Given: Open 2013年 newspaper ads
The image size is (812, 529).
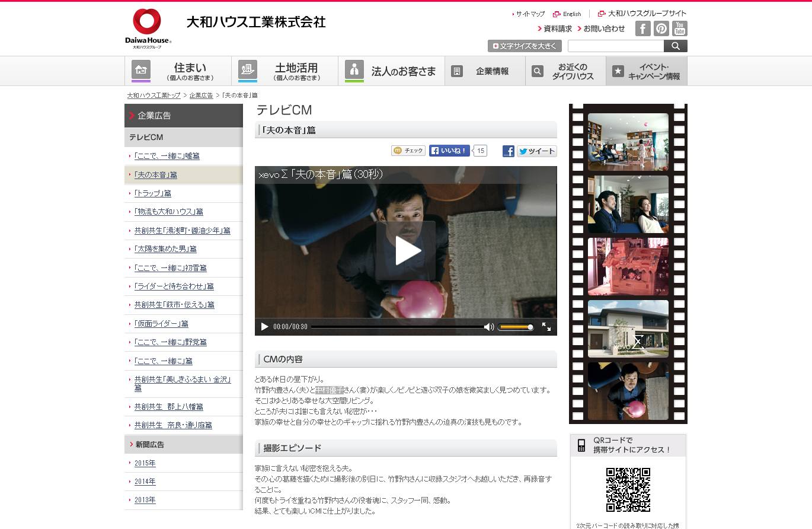Looking at the screenshot, I should click(145, 500).
